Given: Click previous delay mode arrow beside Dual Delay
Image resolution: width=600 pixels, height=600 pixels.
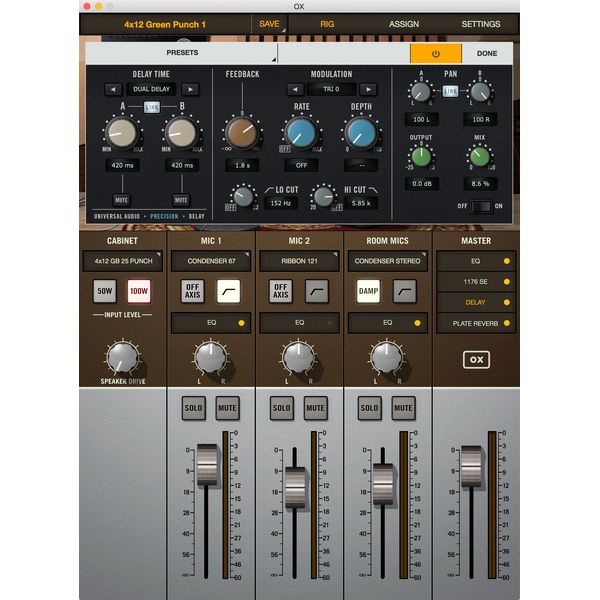Looking at the screenshot, I should 113,90.
